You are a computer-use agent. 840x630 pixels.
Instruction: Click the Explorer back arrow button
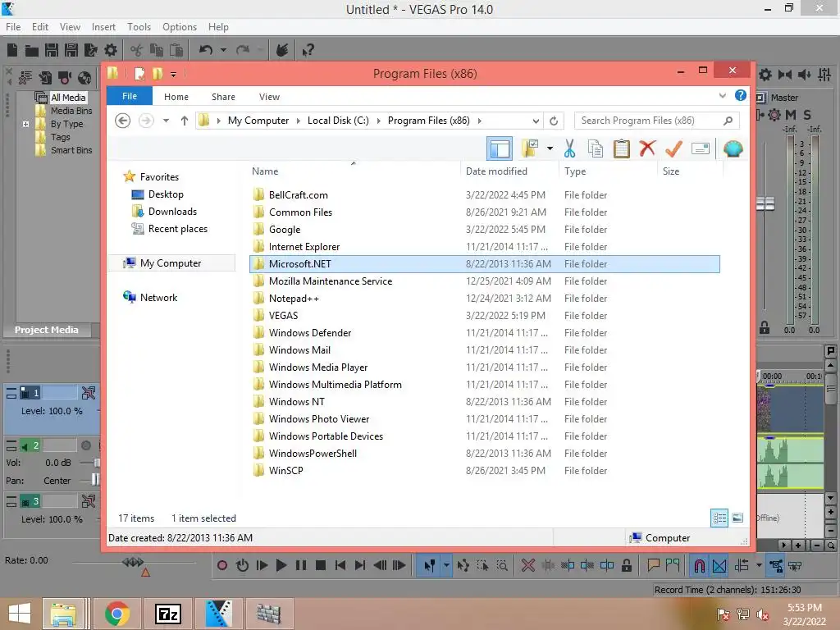(123, 121)
